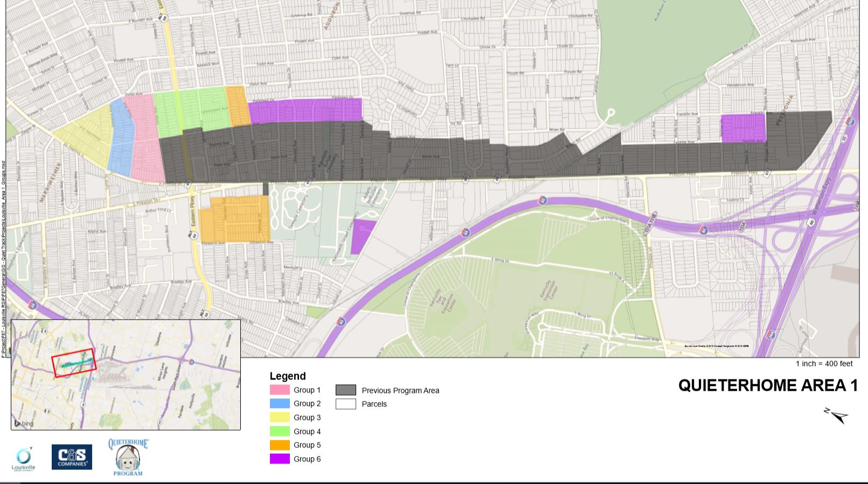Select the Group 5 orange legend swatch

point(280,445)
